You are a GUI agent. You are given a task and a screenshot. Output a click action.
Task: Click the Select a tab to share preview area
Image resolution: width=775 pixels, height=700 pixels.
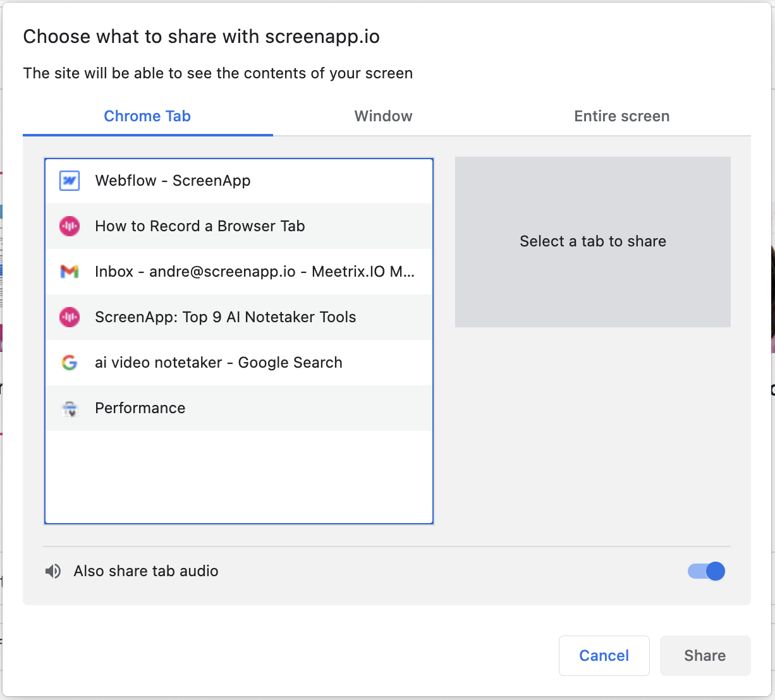pos(592,241)
